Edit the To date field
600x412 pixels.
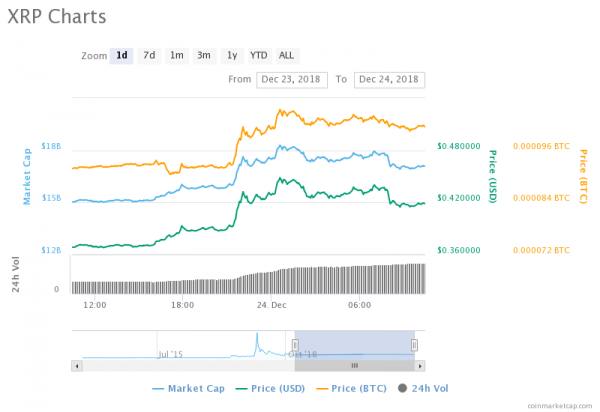coord(389,80)
